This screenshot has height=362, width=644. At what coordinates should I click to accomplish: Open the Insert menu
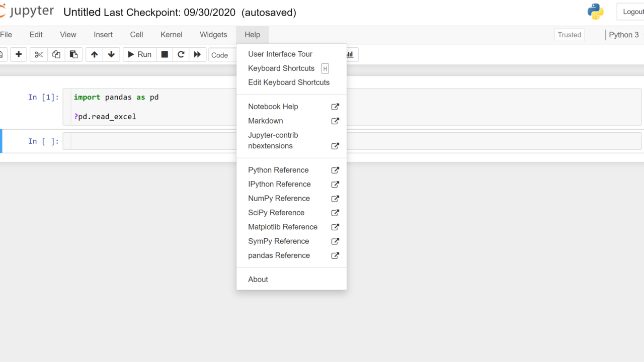pyautogui.click(x=103, y=35)
